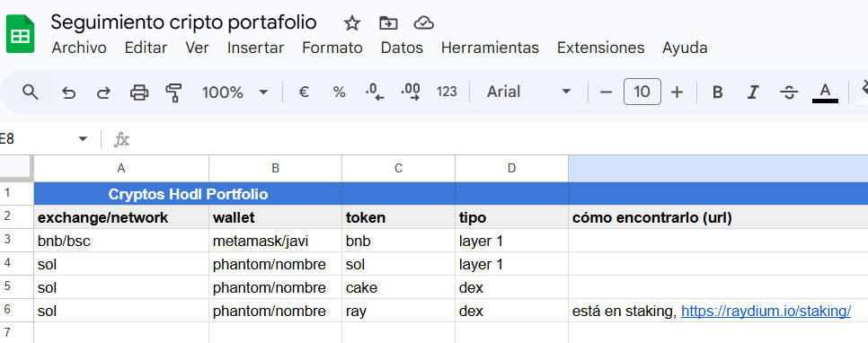The height and width of the screenshot is (343, 868).
Task: Open the Datos menu
Action: (402, 48)
